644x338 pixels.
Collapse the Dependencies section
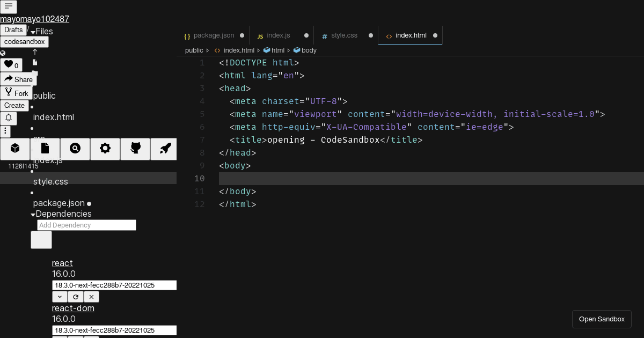tap(33, 214)
